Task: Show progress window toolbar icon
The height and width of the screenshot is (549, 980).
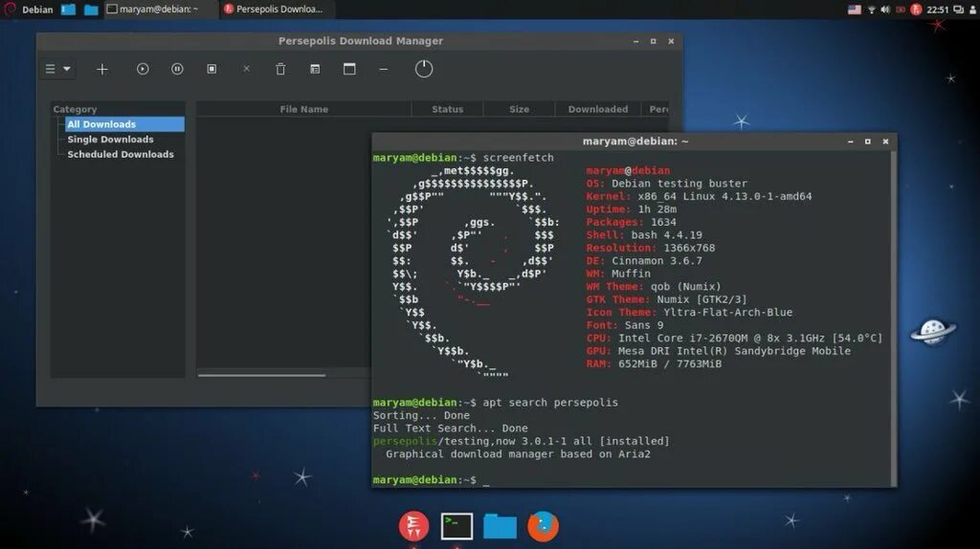Action: (x=349, y=69)
